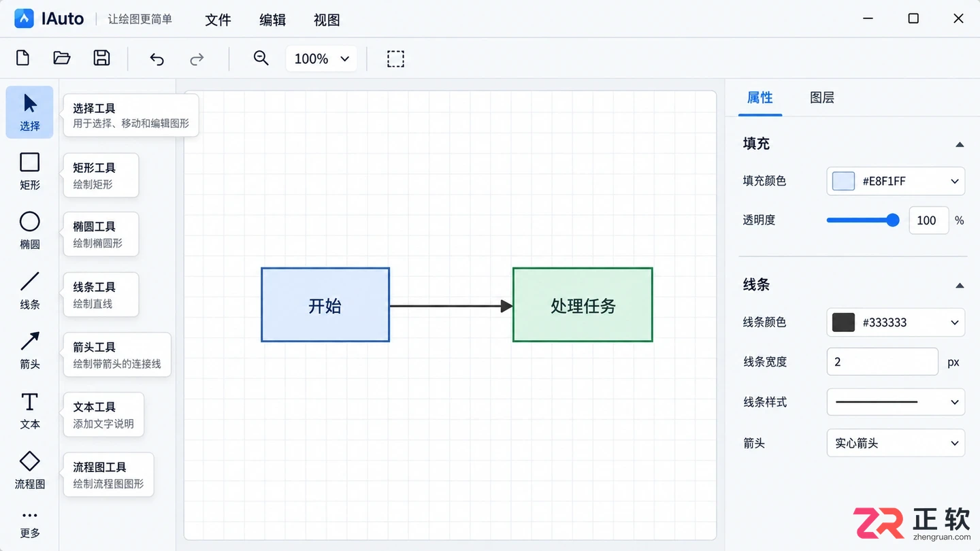This screenshot has height=551, width=980.
Task: Select the 椭圆 ellipse tool
Action: (x=30, y=230)
